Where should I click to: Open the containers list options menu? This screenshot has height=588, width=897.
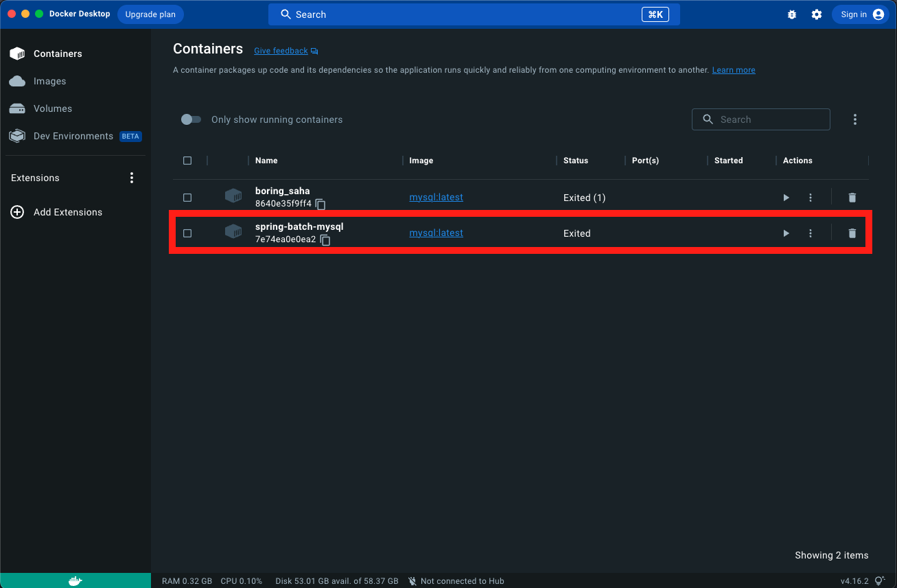point(855,119)
